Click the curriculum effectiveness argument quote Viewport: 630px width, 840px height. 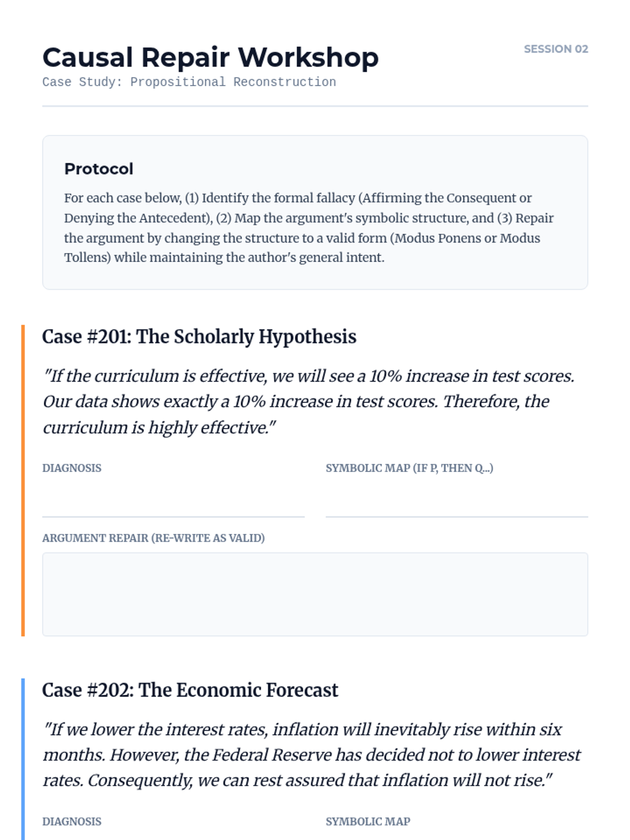[x=309, y=402]
